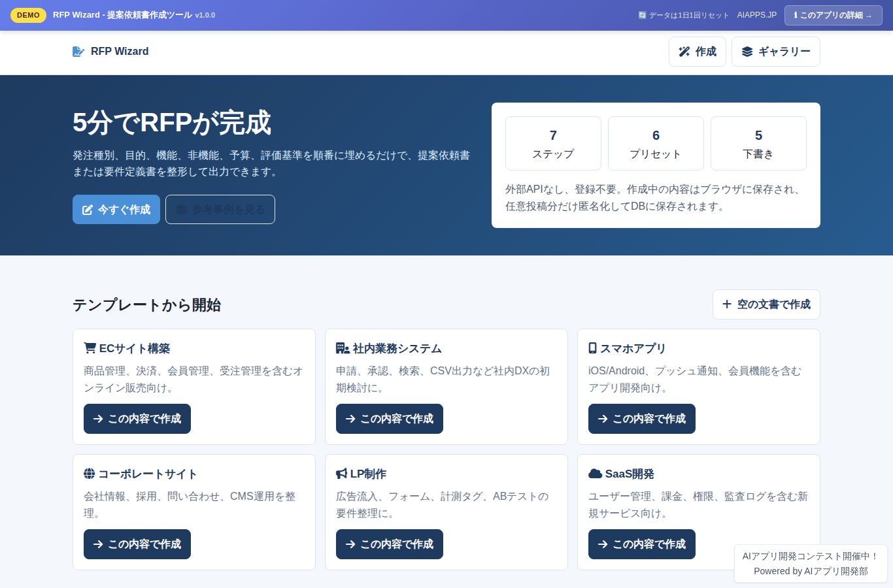Create with the LP制作 template
This screenshot has height=588, width=893.
(x=390, y=544)
